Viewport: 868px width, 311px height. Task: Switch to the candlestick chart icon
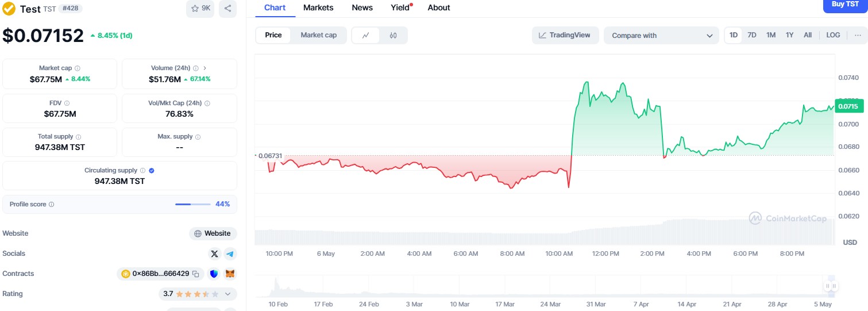[393, 35]
